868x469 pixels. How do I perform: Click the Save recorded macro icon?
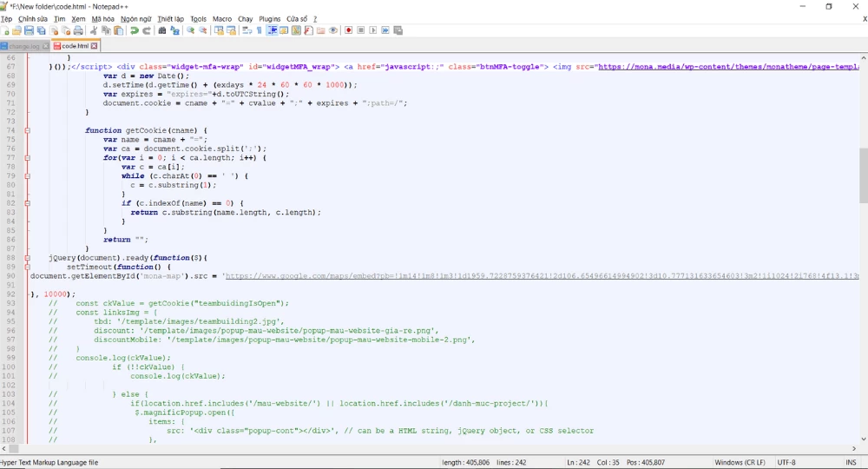click(398, 30)
